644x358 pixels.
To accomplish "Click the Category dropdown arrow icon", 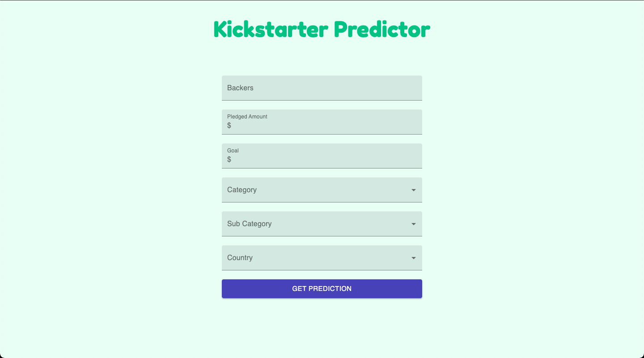I will click(414, 190).
